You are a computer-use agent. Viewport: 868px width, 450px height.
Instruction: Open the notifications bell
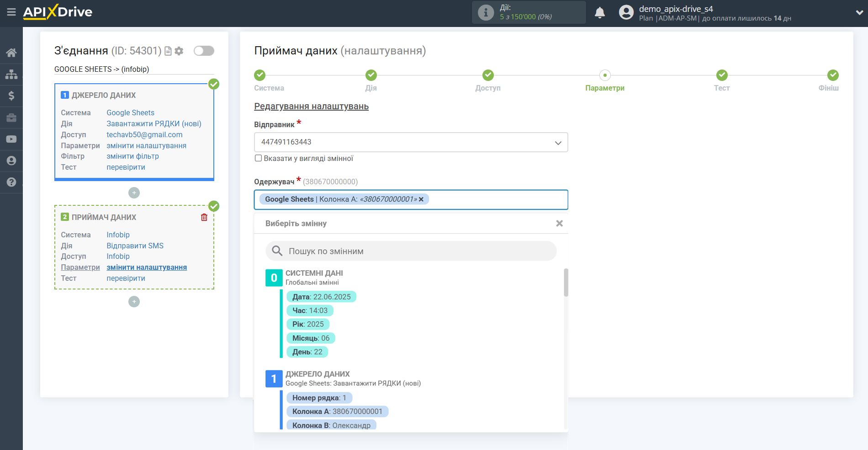pyautogui.click(x=600, y=12)
